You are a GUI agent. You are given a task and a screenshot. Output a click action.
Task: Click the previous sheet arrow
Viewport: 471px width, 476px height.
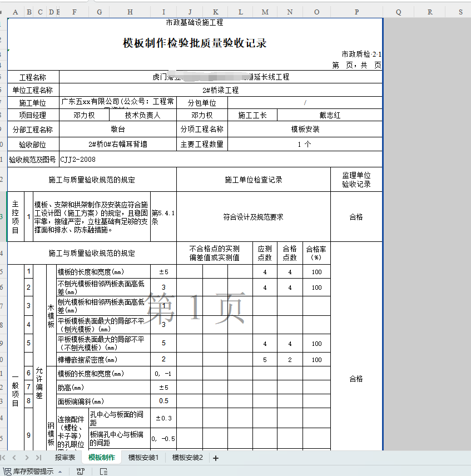pos(15,458)
